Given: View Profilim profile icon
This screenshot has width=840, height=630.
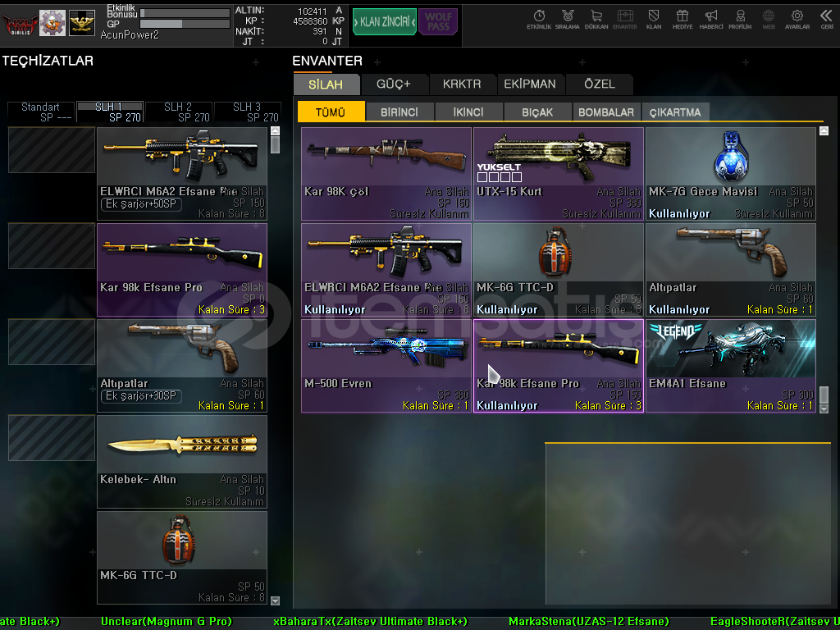Looking at the screenshot, I should tap(740, 19).
